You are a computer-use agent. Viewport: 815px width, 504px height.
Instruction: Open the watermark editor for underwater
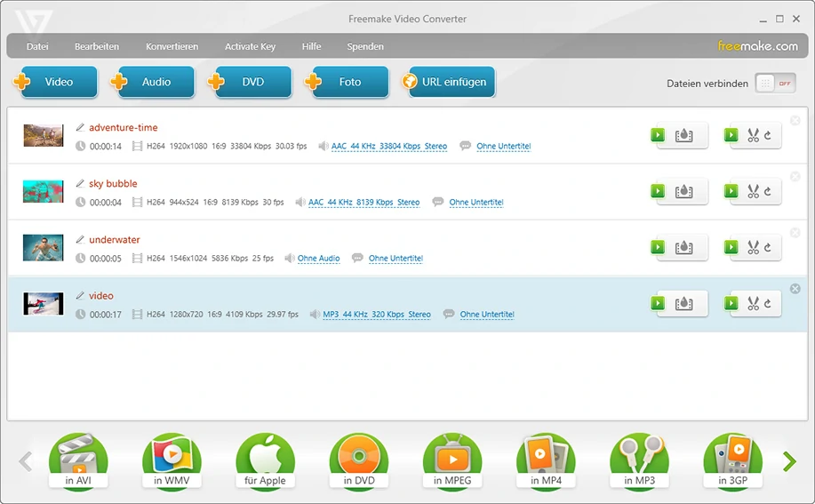coord(683,248)
